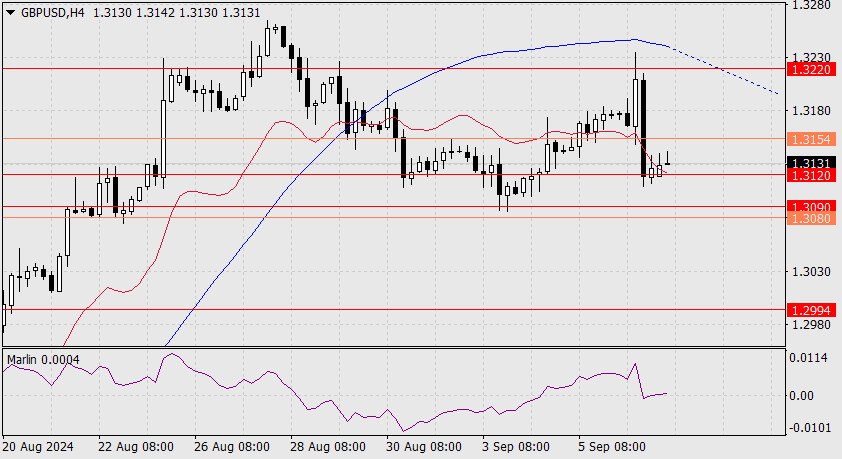The height and width of the screenshot is (459, 842).
Task: Click the 0.0114 Marlin scale value
Action: [x=808, y=358]
